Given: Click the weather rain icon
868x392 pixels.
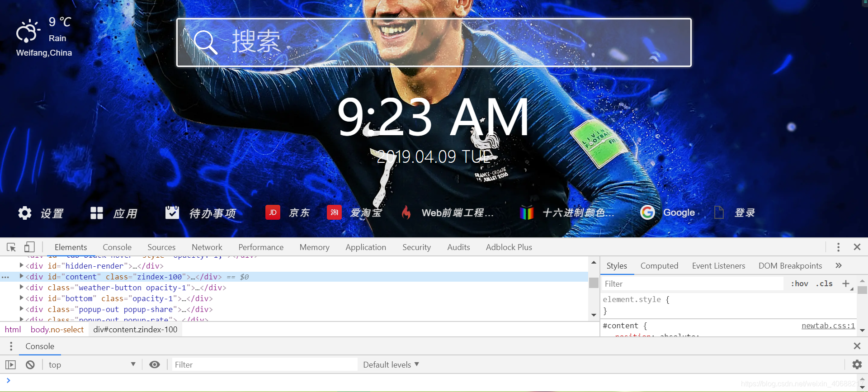Looking at the screenshot, I should tap(28, 31).
